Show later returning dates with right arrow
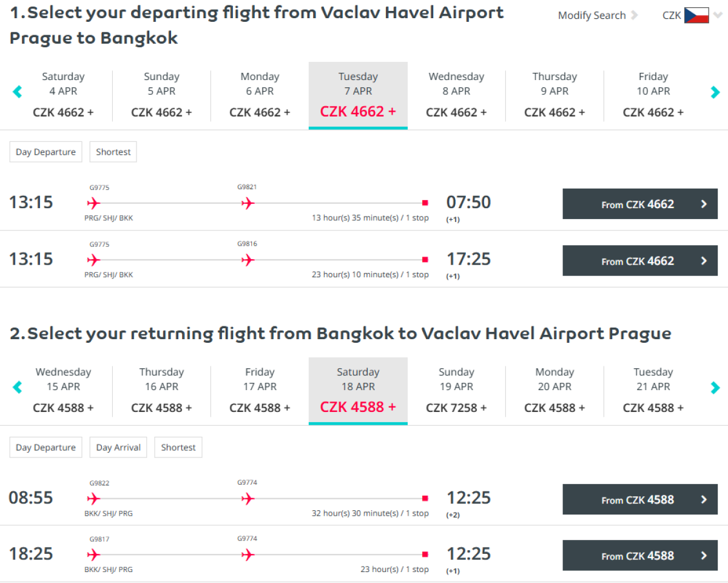 [x=715, y=388]
